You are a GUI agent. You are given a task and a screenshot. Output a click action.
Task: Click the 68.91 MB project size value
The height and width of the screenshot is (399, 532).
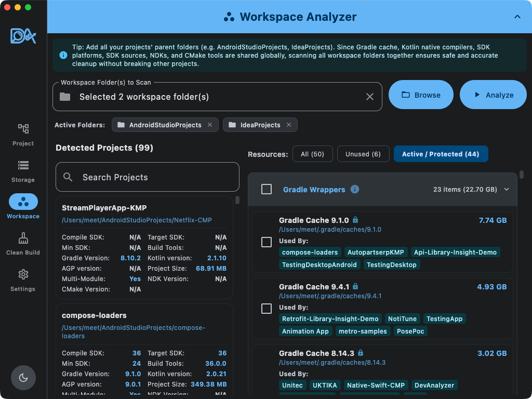211,269
